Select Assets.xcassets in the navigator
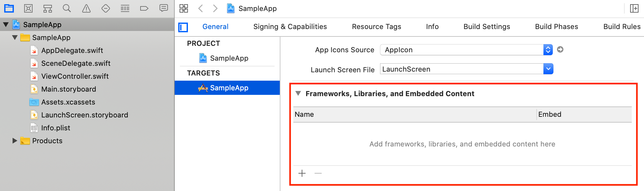 pyautogui.click(x=68, y=102)
